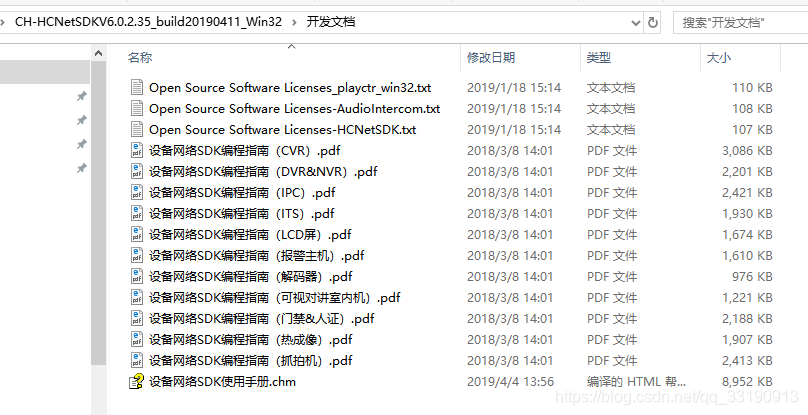Screen dimensions: 808x415
Task: Click the PDF icon of the DVR&NVR guide
Action: pyautogui.click(x=137, y=172)
